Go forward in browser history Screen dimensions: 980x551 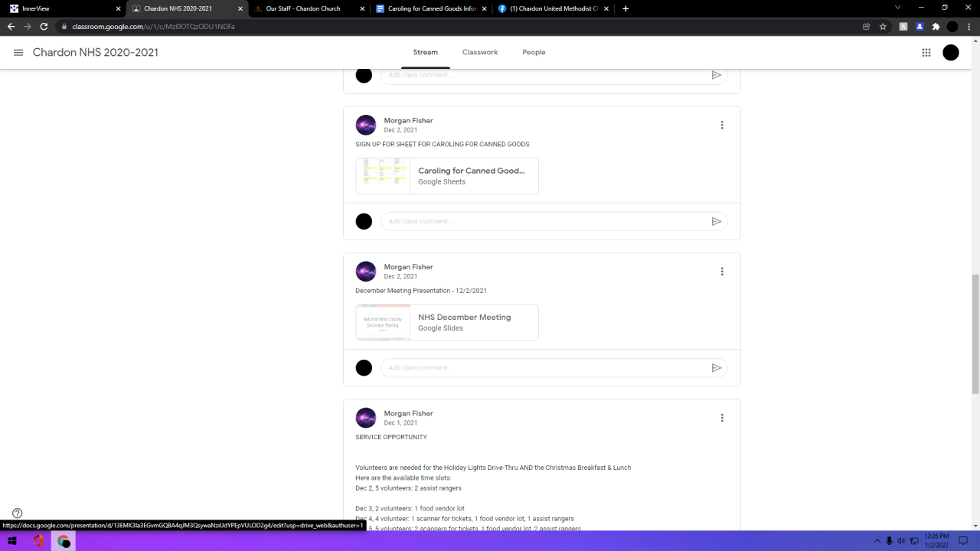coord(28,26)
